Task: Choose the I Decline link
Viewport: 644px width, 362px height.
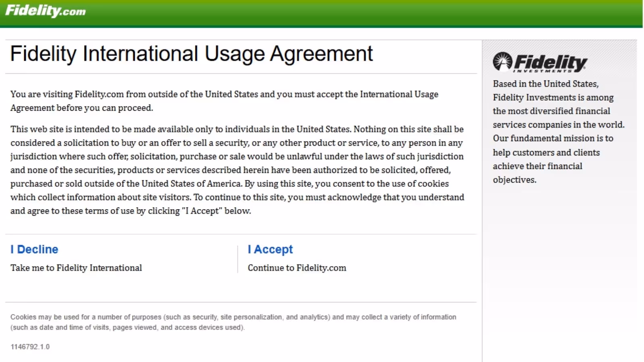Action: pyautogui.click(x=34, y=249)
